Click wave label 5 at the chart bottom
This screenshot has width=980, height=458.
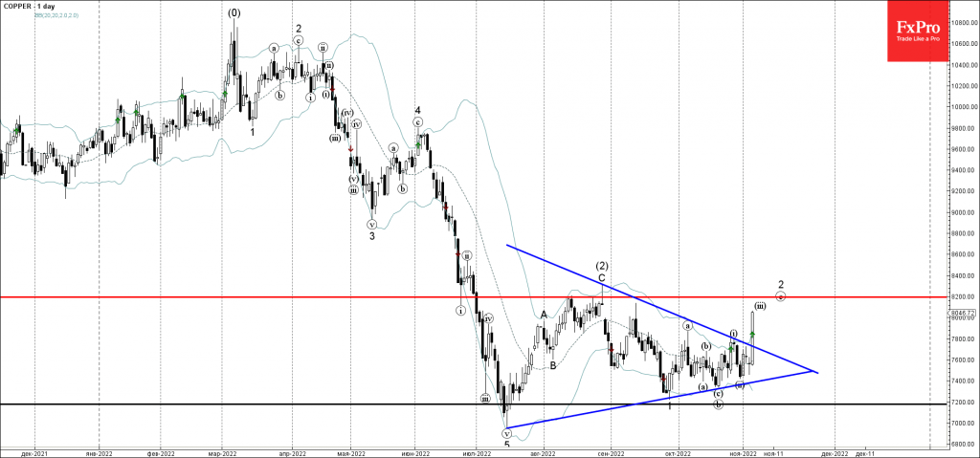[x=506, y=444]
